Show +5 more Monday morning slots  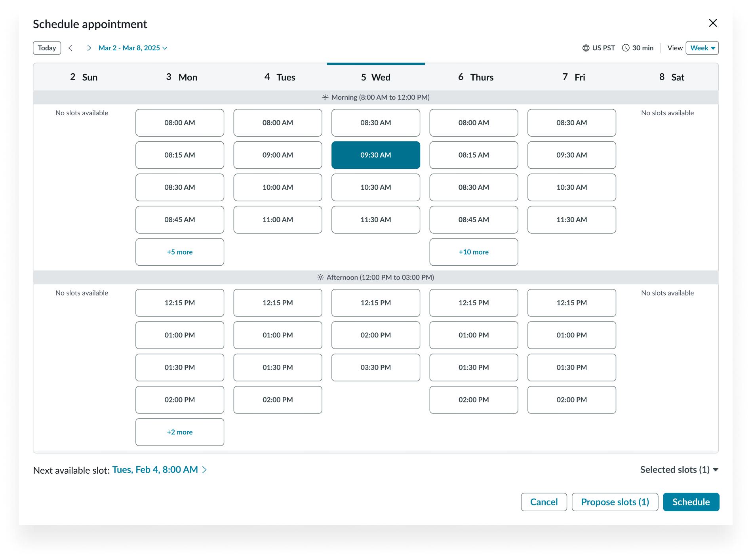[x=180, y=252]
